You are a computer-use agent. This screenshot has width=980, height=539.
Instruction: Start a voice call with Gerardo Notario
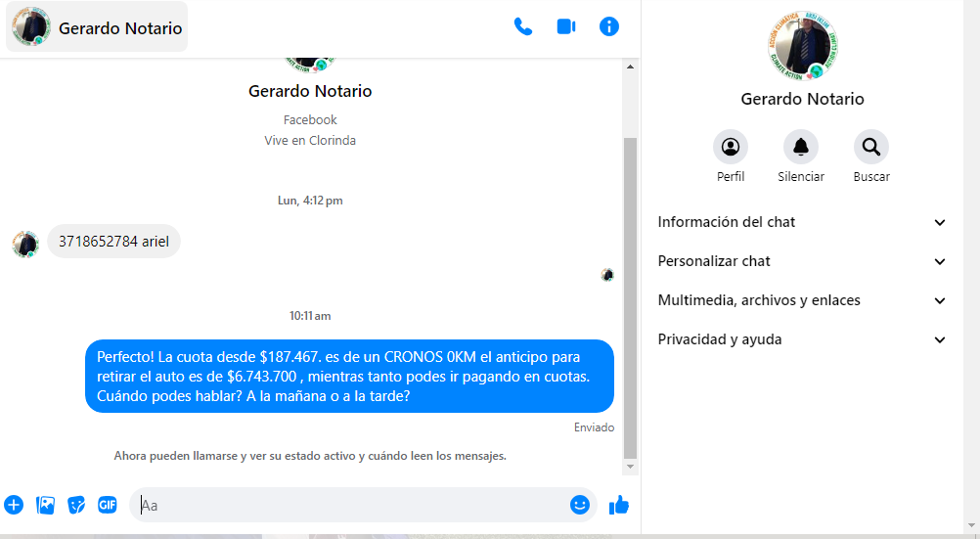[523, 26]
